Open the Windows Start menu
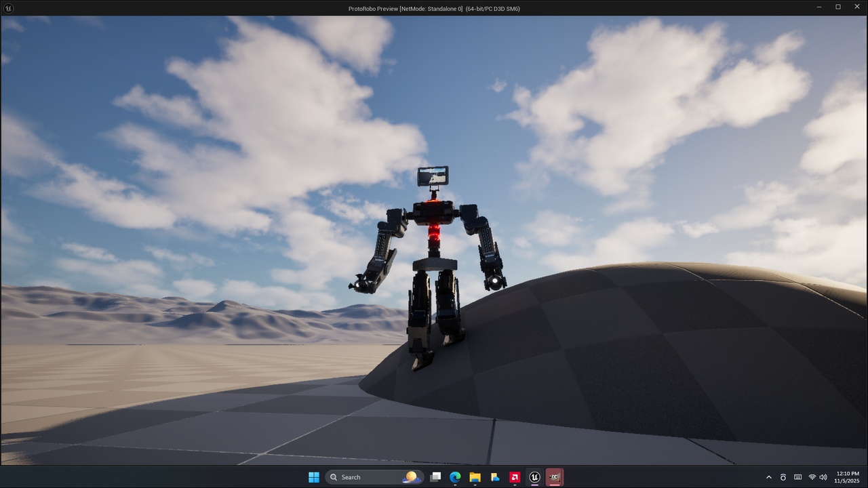The image size is (868, 488). pyautogui.click(x=314, y=477)
